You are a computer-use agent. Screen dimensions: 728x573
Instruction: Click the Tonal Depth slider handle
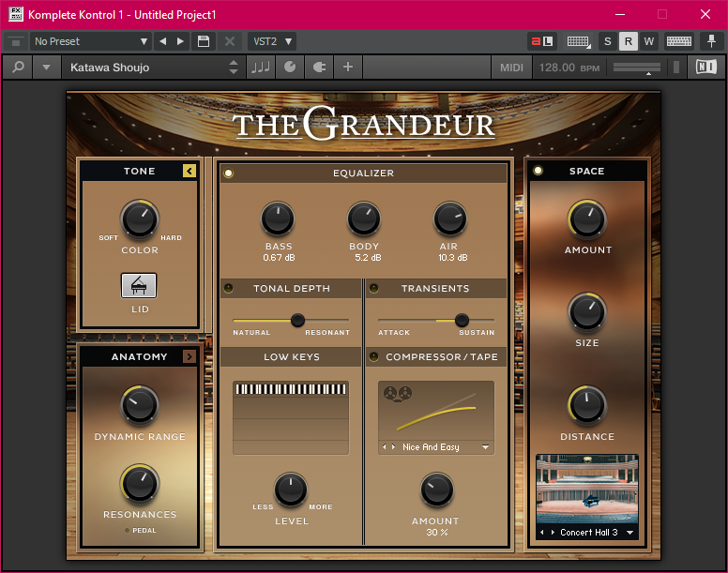[297, 320]
